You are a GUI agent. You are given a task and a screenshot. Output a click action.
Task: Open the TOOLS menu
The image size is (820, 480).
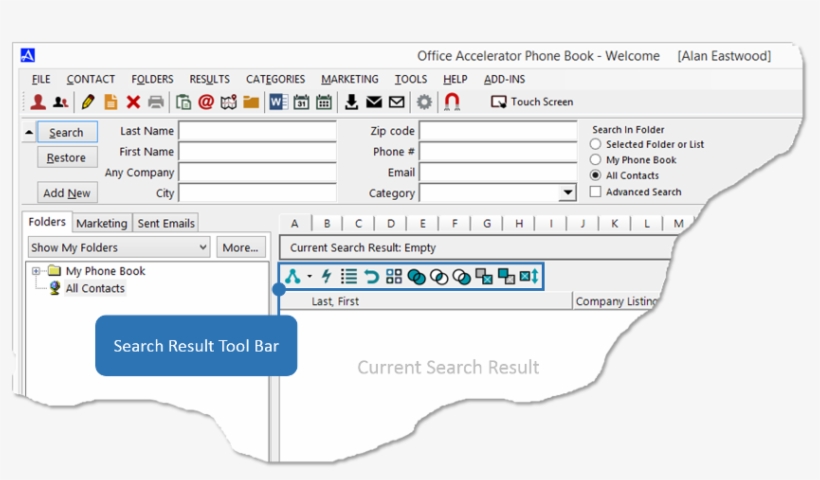[x=411, y=79]
